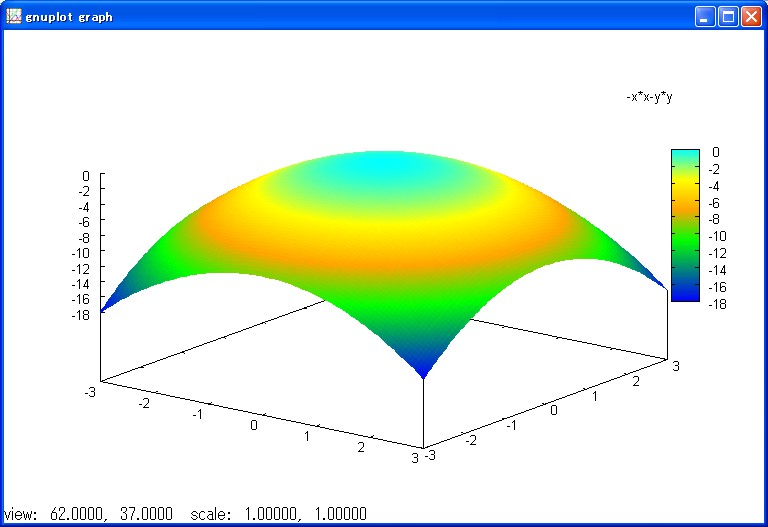Click the y-axis label 3
This screenshot has width=768, height=527.
pyautogui.click(x=676, y=366)
